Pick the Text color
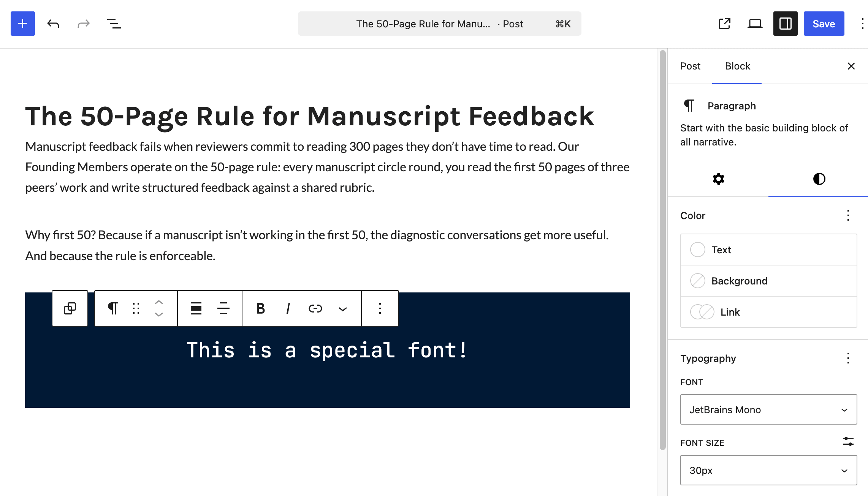Viewport: 868px width, 496px height. pos(768,250)
